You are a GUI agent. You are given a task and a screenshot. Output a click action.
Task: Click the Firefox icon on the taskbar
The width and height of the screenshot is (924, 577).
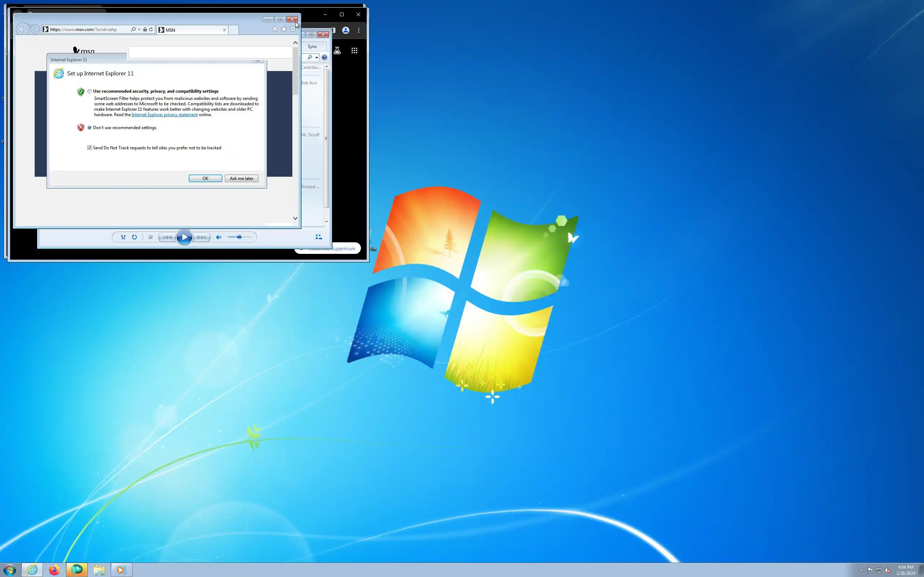click(54, 570)
